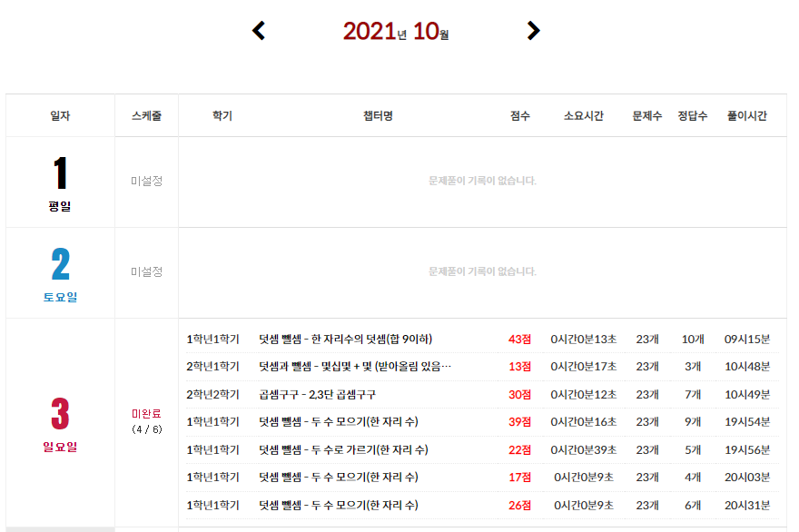Click day 2 no-record message
This screenshot has height=532, width=799.
point(482,271)
